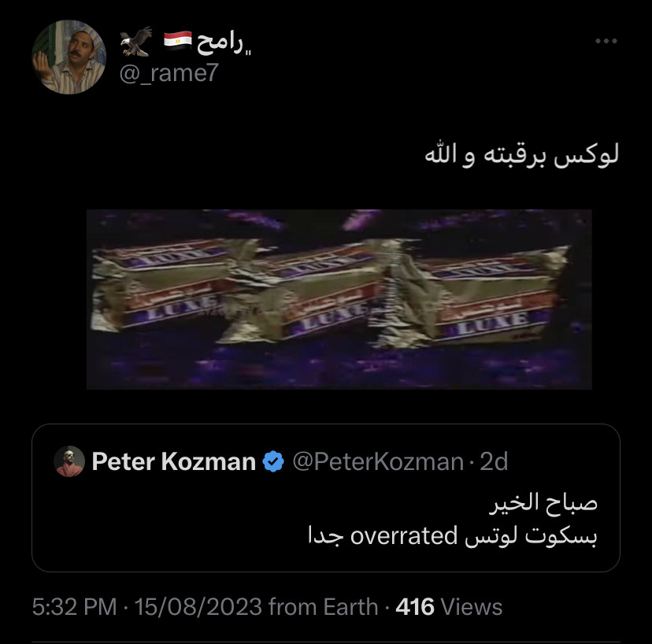Open the 416 Views count
The width and height of the screenshot is (652, 644).
pos(449,607)
